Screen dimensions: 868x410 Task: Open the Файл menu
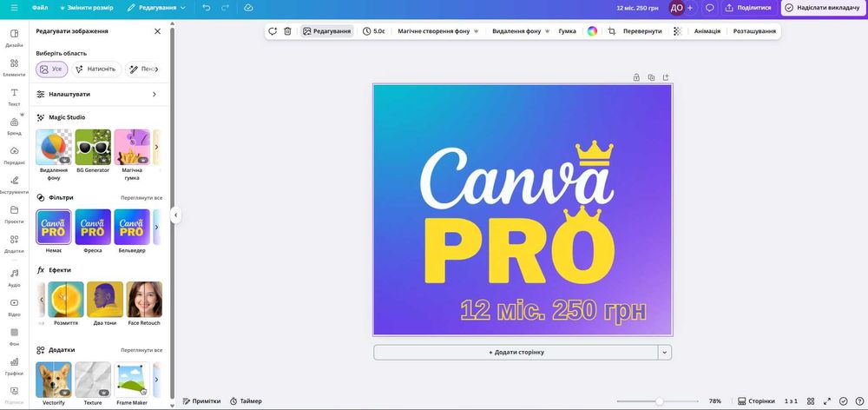tap(40, 8)
